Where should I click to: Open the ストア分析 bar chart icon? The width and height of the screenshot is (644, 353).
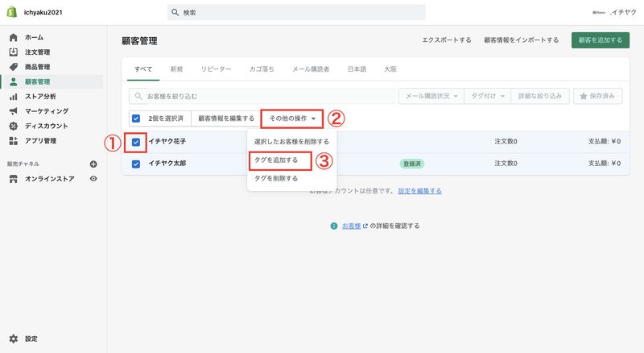tap(14, 96)
